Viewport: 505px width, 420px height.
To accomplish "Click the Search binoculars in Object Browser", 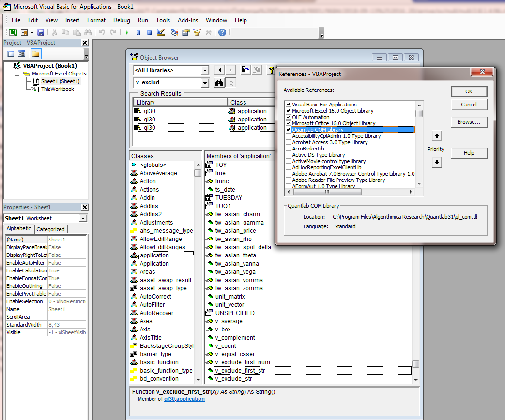I will point(219,83).
